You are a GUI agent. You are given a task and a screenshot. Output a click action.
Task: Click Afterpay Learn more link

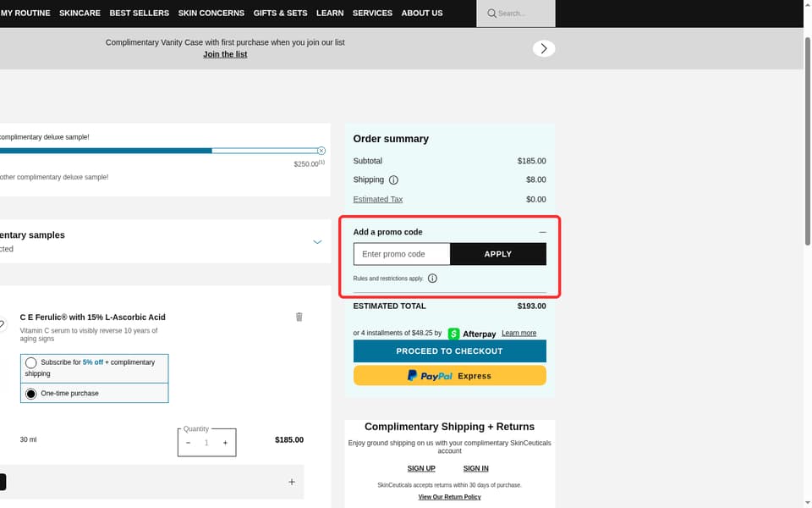[518, 333]
